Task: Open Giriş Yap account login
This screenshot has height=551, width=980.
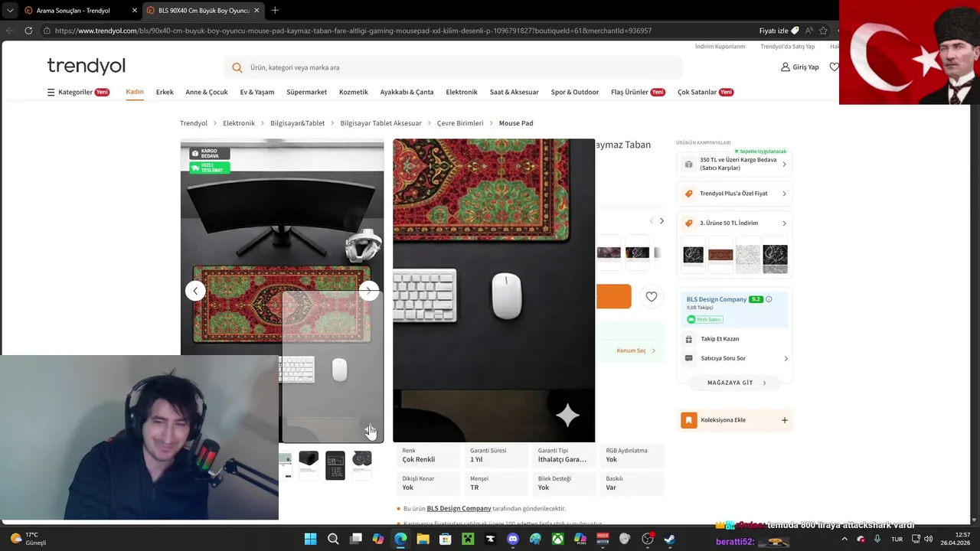Action: 799,67
